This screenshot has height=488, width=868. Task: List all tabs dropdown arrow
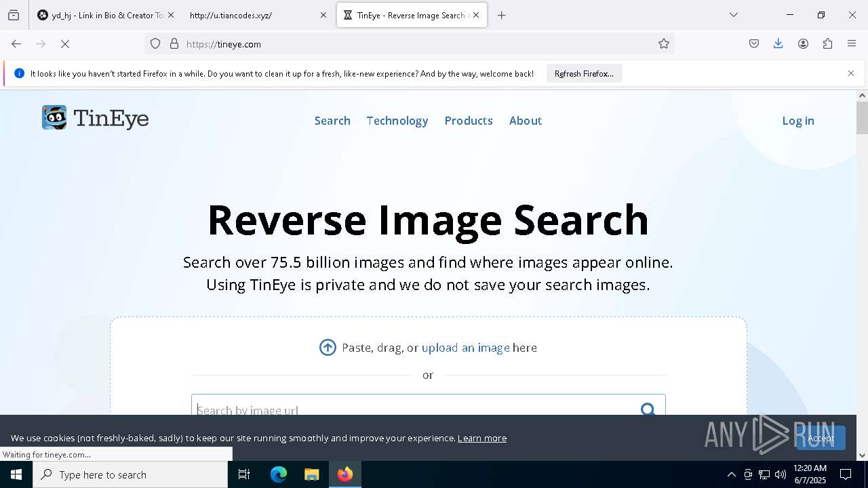click(734, 15)
